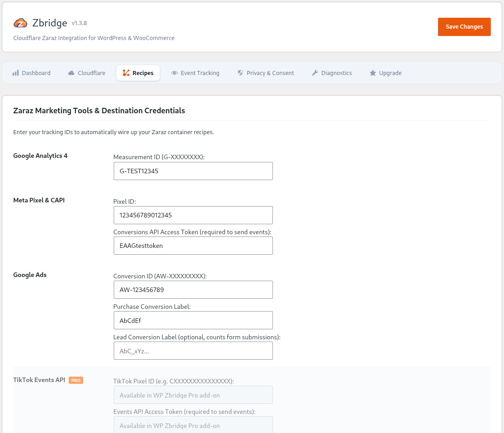Click the 'Measurement ID (G-XXXXXXXX):' label
Screen dimensions: 504x433
point(159,157)
